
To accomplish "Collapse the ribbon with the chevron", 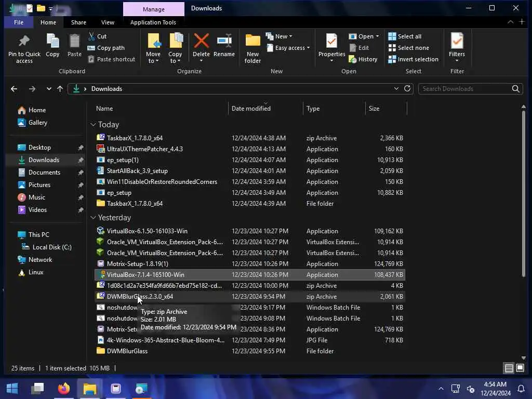I will point(510,22).
